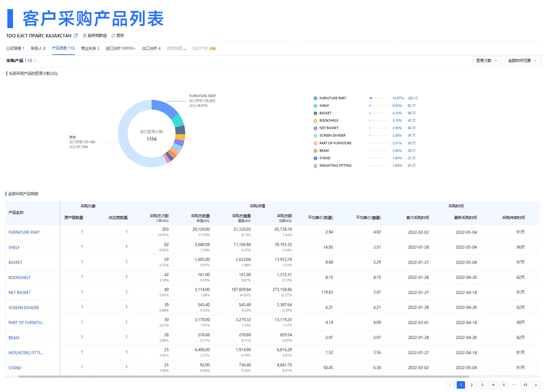Open the 进口分析 99999+ tab
The height and width of the screenshot is (392, 547).
(120, 48)
